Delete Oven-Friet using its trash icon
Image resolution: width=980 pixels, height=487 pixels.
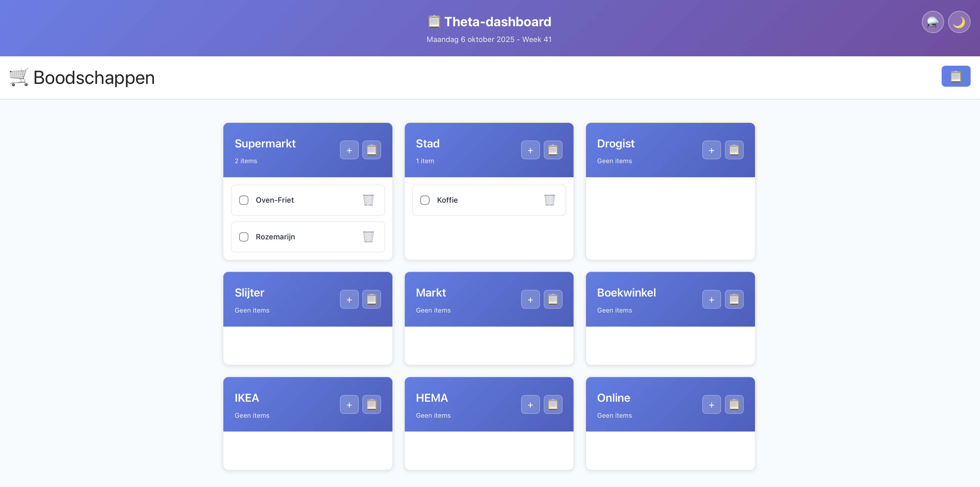pos(368,200)
